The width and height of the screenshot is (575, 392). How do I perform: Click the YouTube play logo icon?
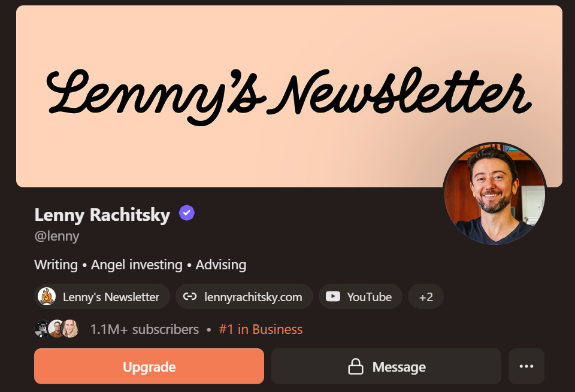point(333,296)
